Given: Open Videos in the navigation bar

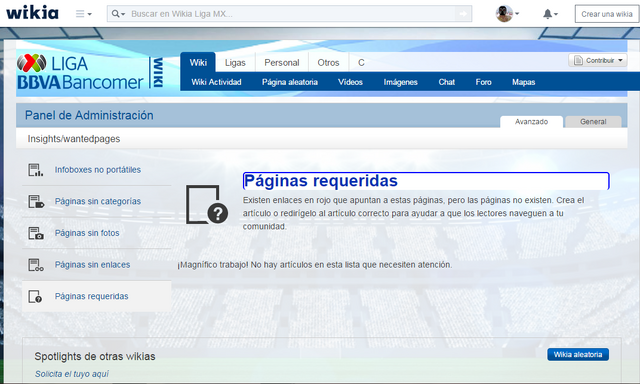Looking at the screenshot, I should pyautogui.click(x=350, y=82).
